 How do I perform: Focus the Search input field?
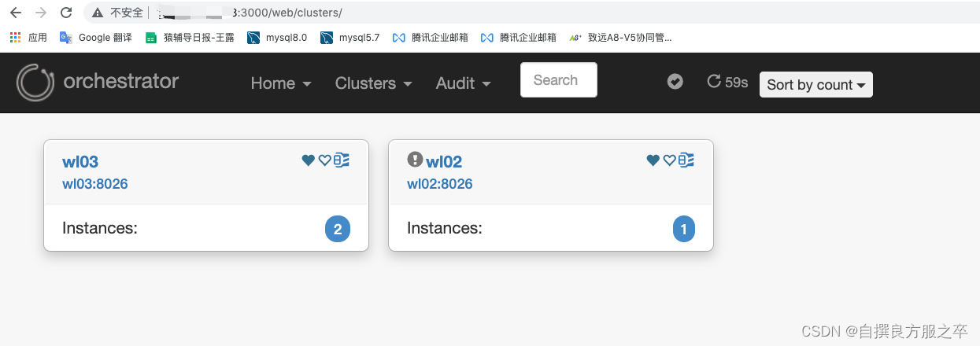(559, 80)
